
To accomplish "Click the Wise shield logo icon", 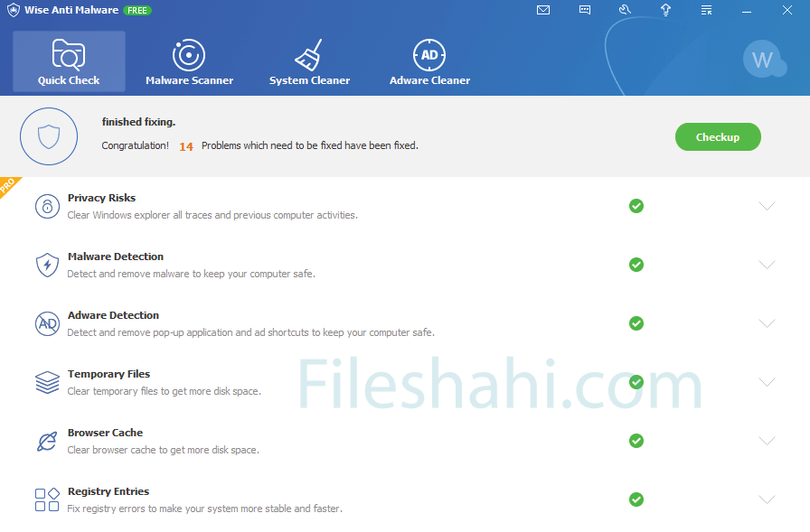I will point(14,10).
